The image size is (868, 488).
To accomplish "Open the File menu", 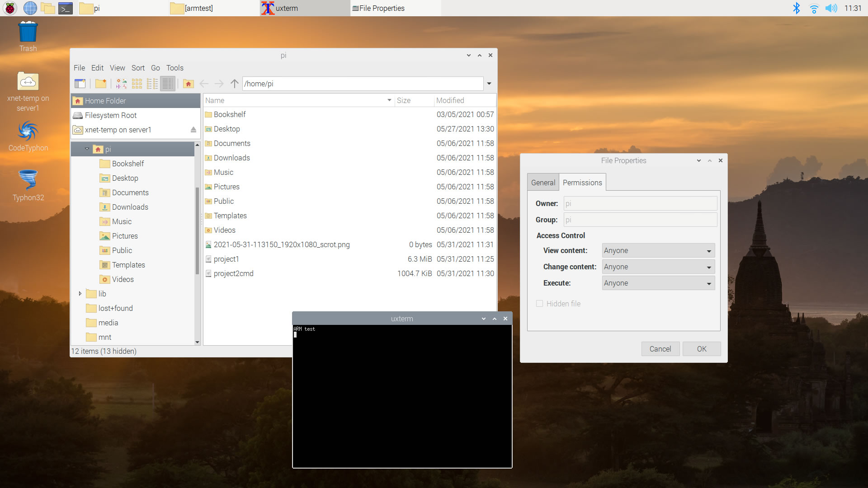I will [79, 68].
